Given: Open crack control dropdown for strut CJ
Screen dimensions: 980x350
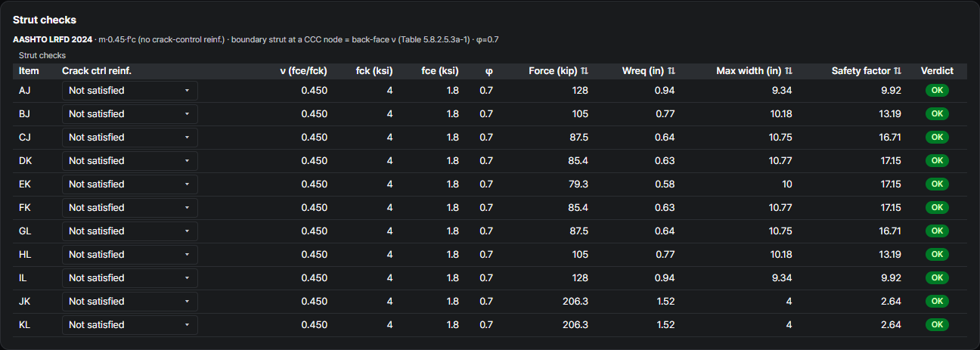Looking at the screenshot, I should click(x=130, y=138).
